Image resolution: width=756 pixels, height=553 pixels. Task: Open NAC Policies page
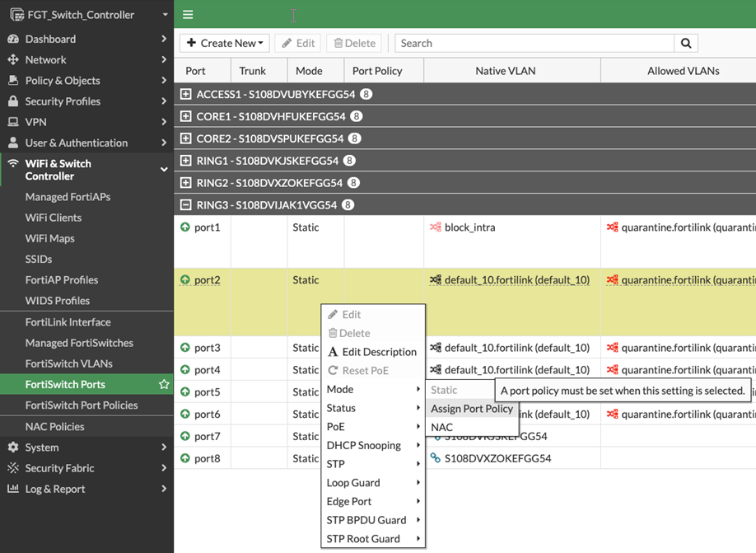click(x=54, y=427)
